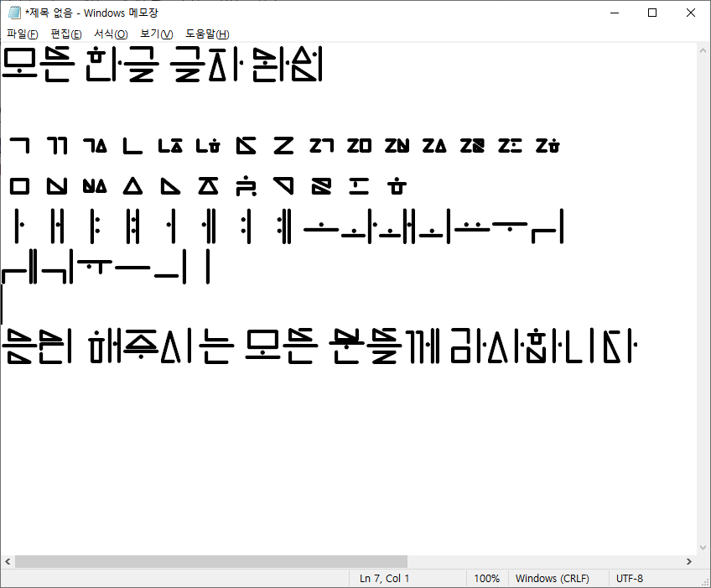Click the Ln 7, Col 1 status indicator
Viewport: 711px width, 588px height.
385,579
